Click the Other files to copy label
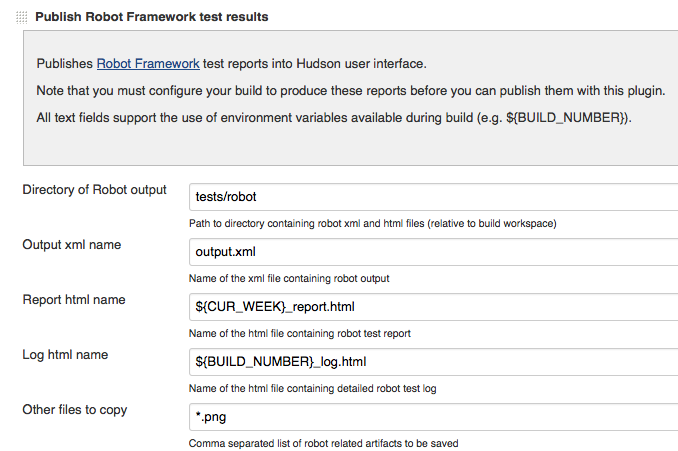Screen dimensions: 678x451 pos(75,409)
